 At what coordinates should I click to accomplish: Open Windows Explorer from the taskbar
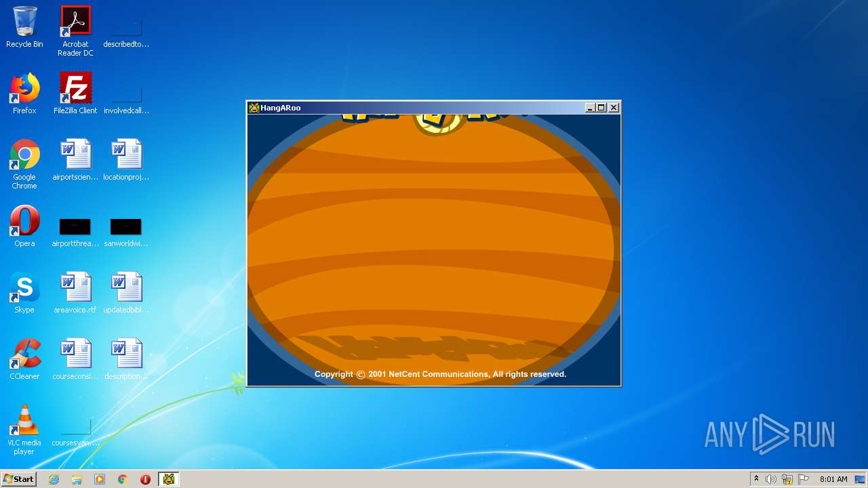(77, 479)
